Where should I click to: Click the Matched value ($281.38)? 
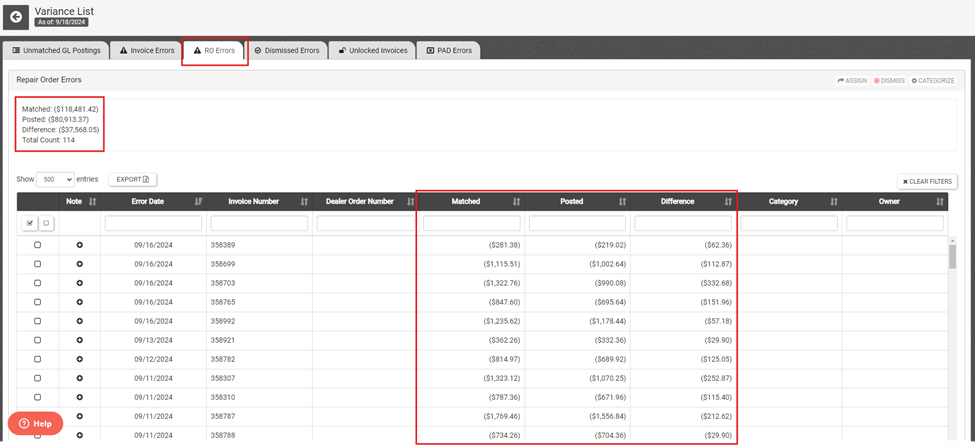(504, 245)
